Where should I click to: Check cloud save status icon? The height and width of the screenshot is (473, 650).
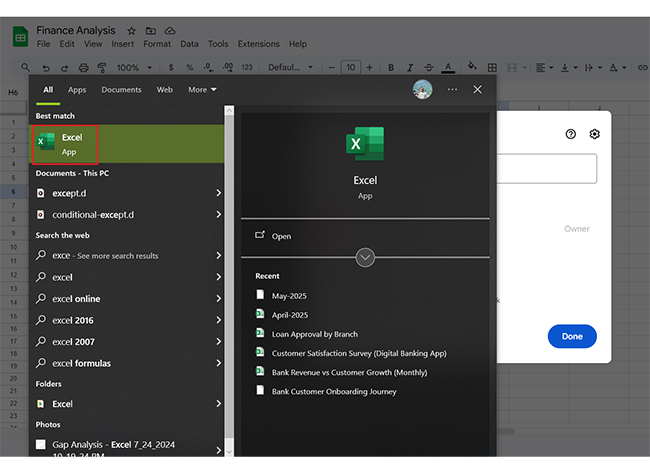click(170, 31)
